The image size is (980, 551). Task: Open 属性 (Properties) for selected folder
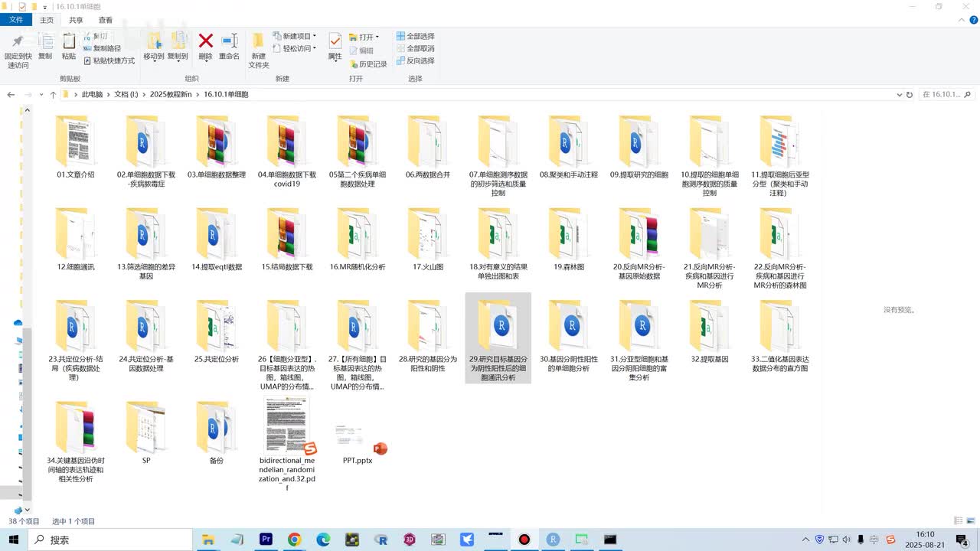(335, 47)
